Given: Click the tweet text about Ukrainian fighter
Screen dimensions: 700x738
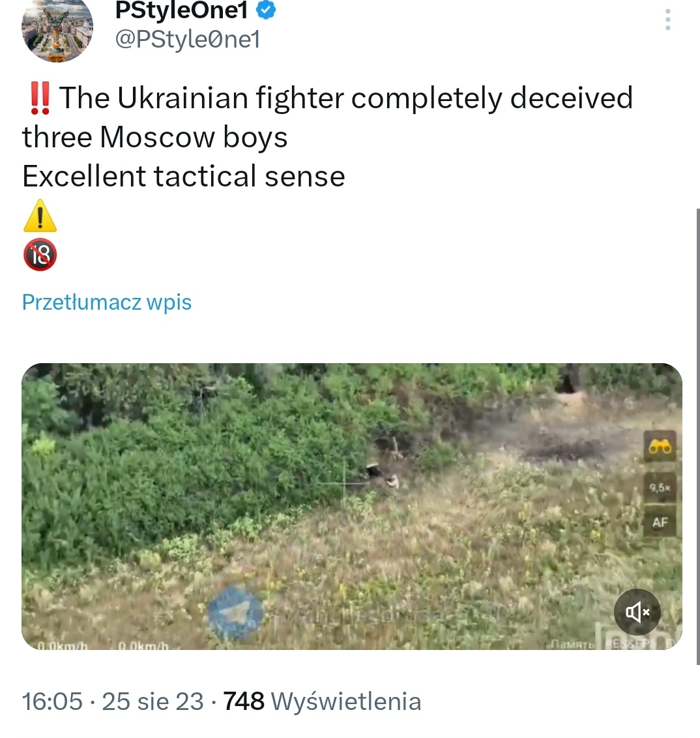Looking at the screenshot, I should click(x=327, y=136).
